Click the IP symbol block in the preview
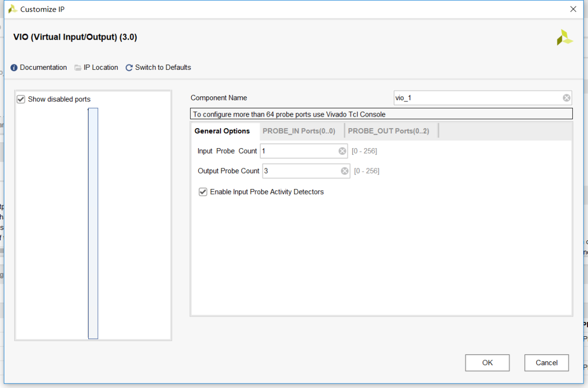 (93, 223)
